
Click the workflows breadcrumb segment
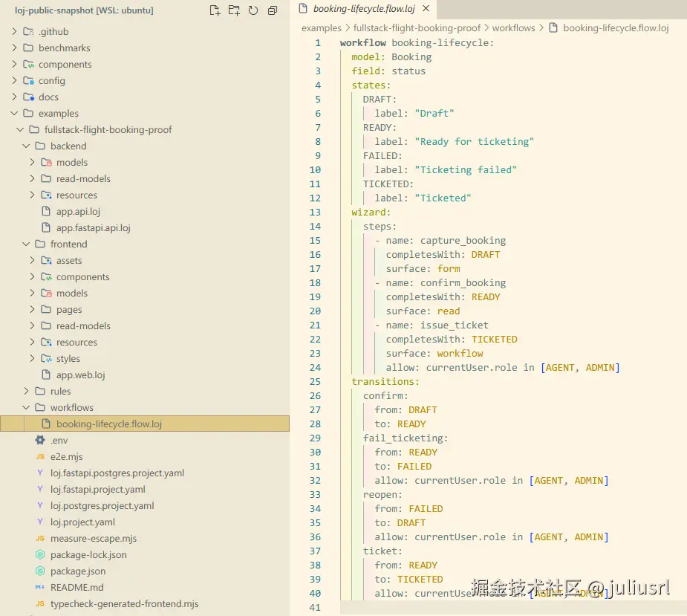(x=513, y=28)
